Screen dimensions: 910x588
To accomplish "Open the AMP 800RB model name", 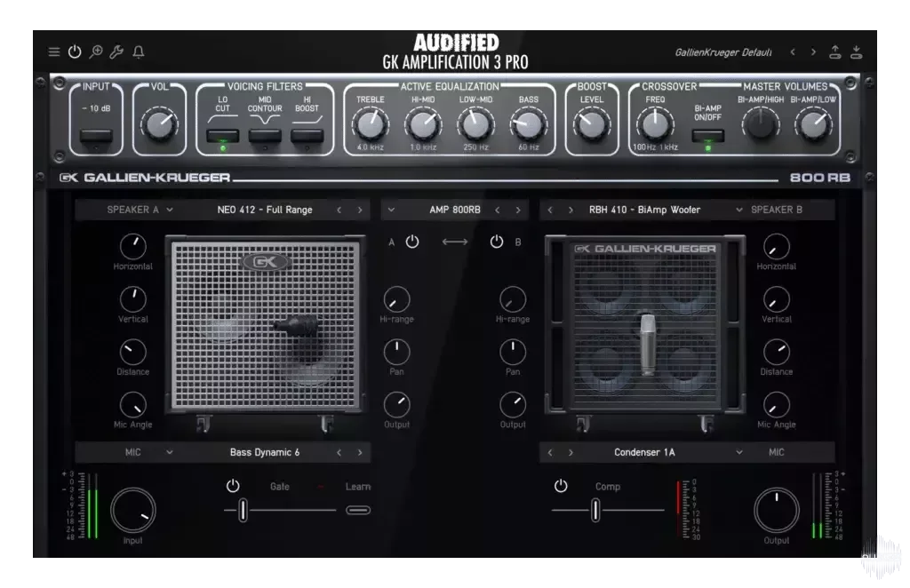I will tap(455, 210).
